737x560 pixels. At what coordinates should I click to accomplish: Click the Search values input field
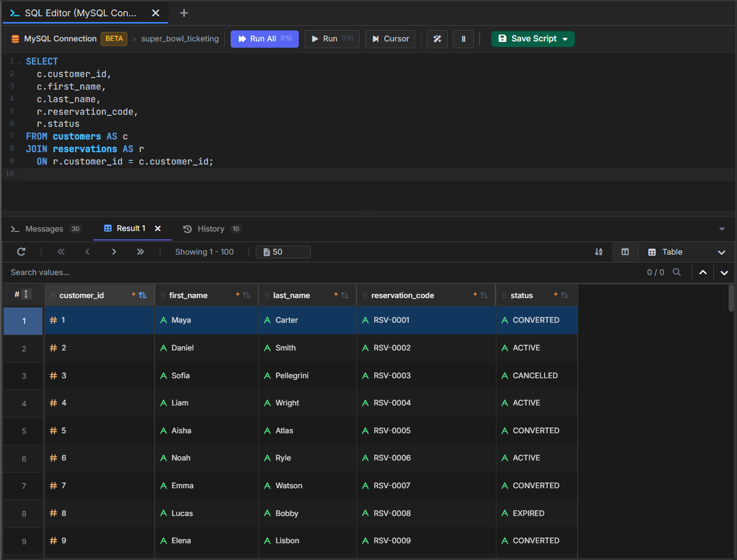click(x=320, y=272)
